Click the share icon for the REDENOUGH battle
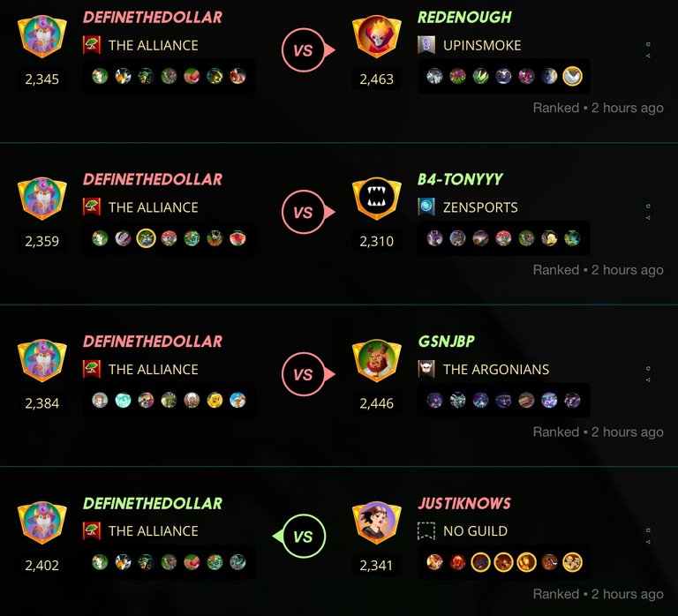678x616 pixels. (648, 56)
